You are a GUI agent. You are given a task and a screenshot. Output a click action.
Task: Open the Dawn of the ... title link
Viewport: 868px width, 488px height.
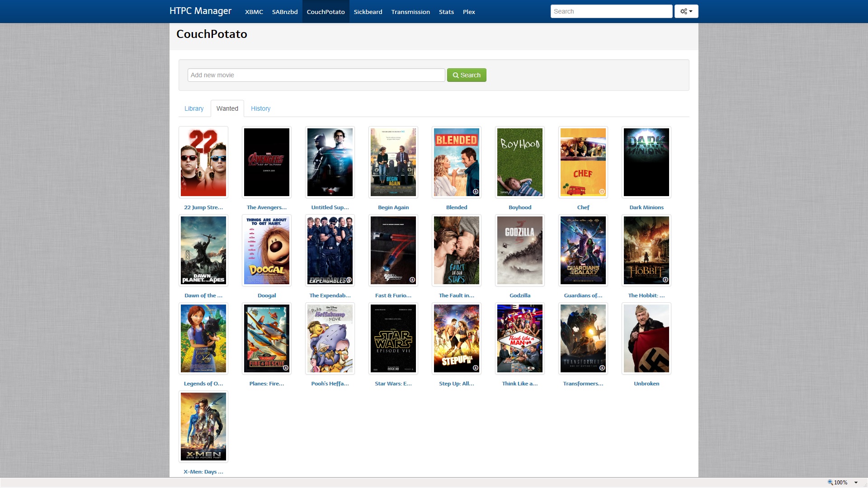203,296
